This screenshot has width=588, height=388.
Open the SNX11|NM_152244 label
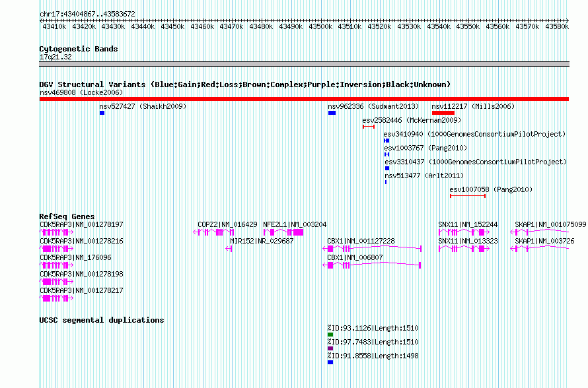coord(468,225)
